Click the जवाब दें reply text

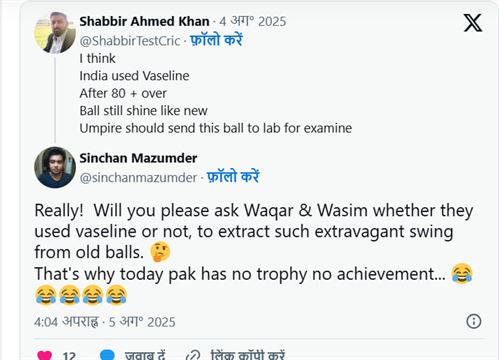tap(145, 355)
